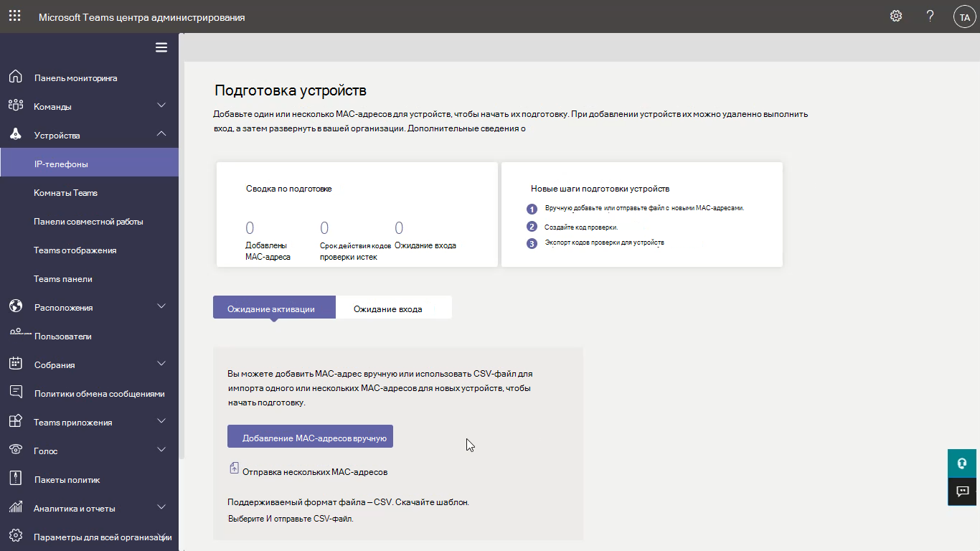The width and height of the screenshot is (980, 551).
Task: Expand the Teams приложения section chevron
Action: coord(161,421)
